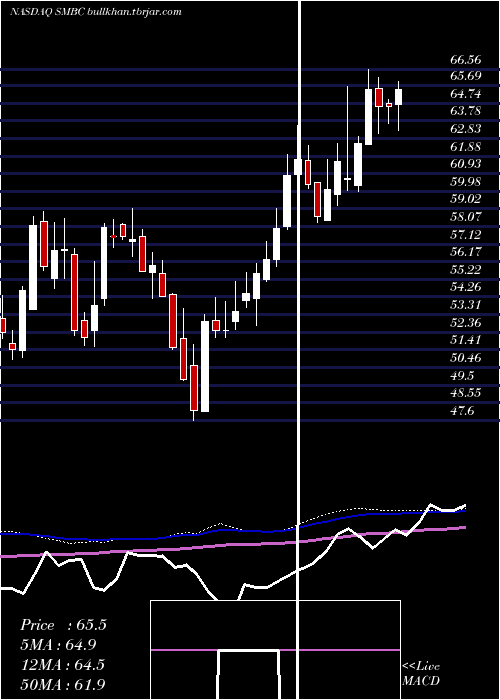Click the Price : 65.5 readout
Viewport: 500px width, 700px height.
tap(63, 625)
